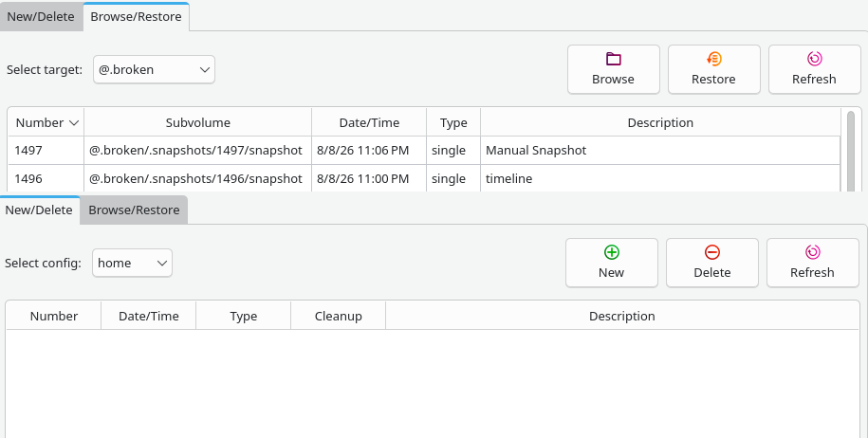Click type single in row 1497

point(453,151)
